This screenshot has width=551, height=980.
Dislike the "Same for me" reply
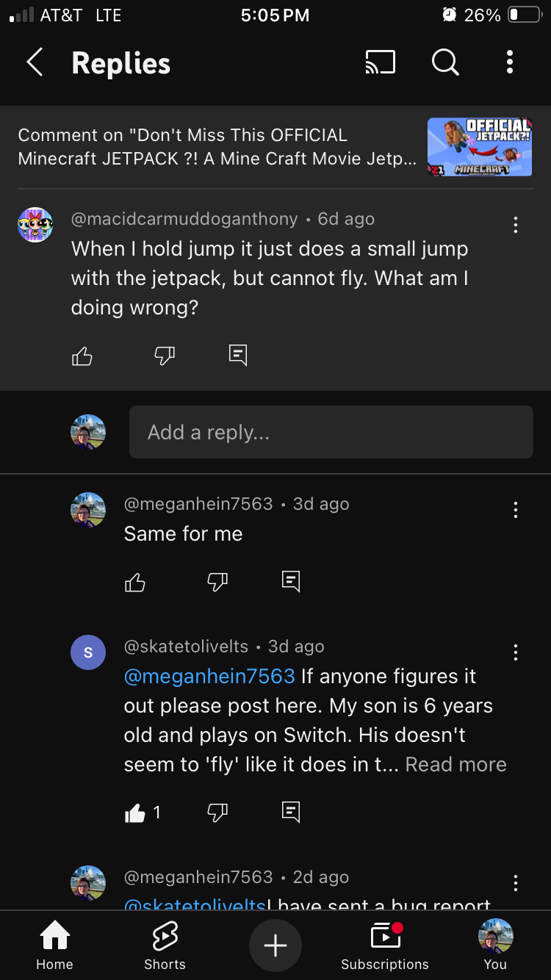coord(217,583)
